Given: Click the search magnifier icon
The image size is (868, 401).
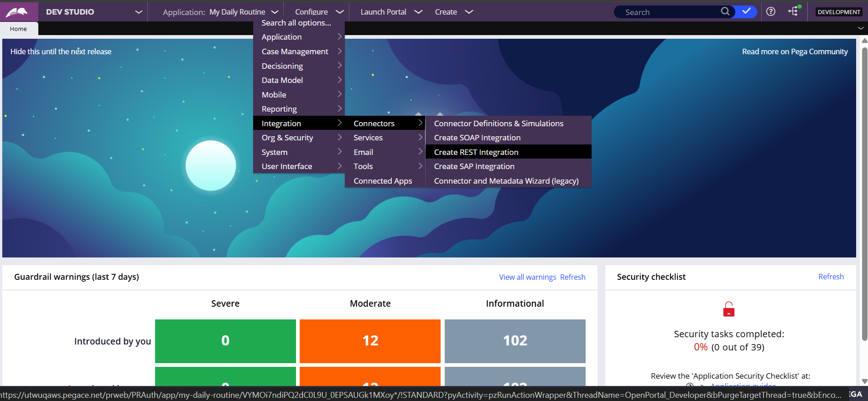Looking at the screenshot, I should tap(725, 11).
